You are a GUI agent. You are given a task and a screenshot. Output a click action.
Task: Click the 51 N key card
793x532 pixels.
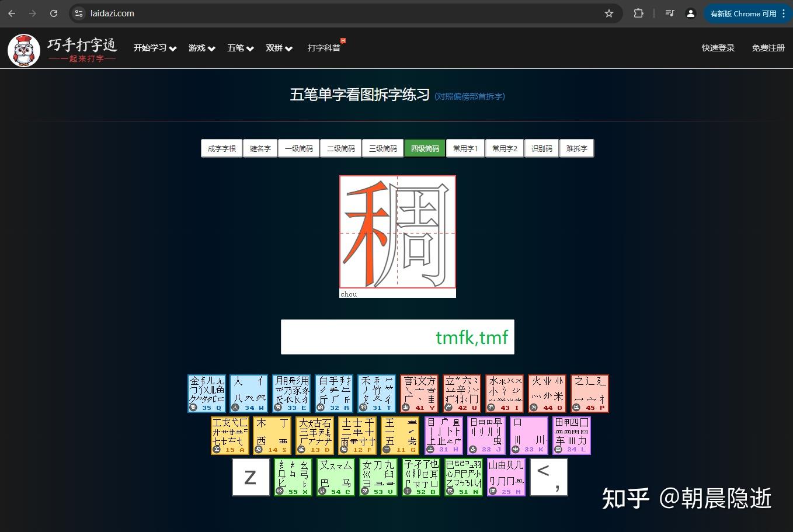tap(464, 477)
